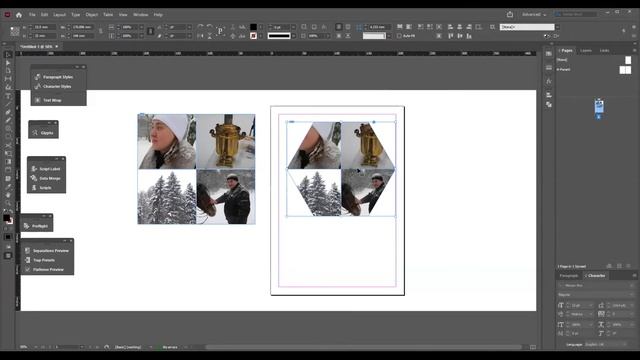Open the File menu
This screenshot has height=360, width=640.
[32, 15]
